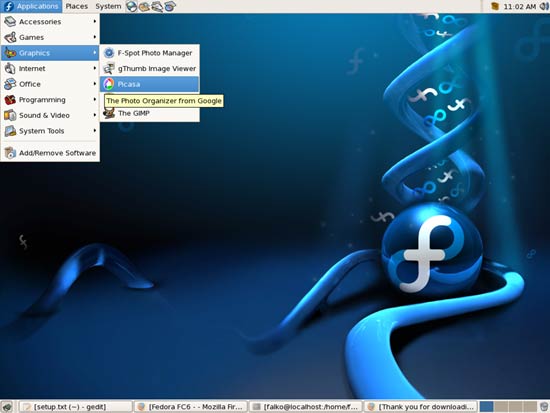Click the Accessories category icon
The height and width of the screenshot is (413, 550).
(10, 22)
